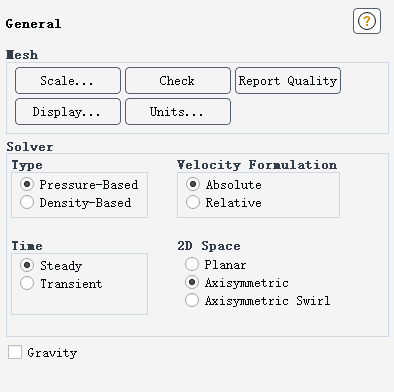
Task: Choose Absolute velocity formulation
Action: pos(193,184)
